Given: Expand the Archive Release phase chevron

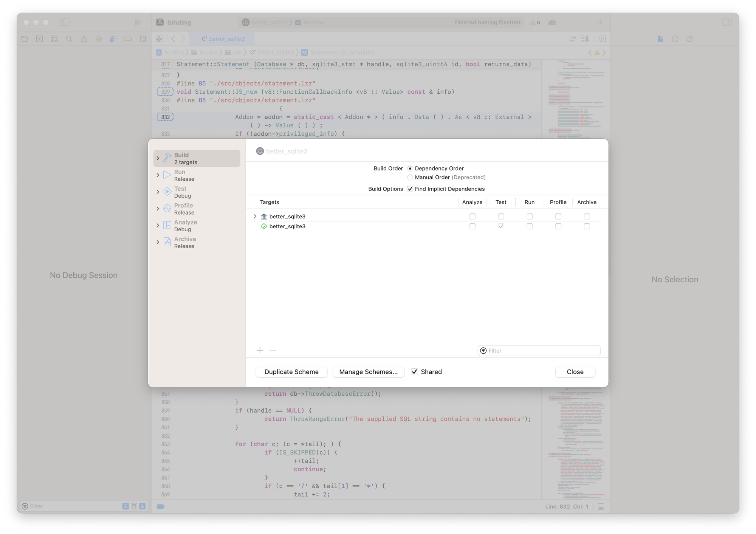Looking at the screenshot, I should [x=158, y=242].
